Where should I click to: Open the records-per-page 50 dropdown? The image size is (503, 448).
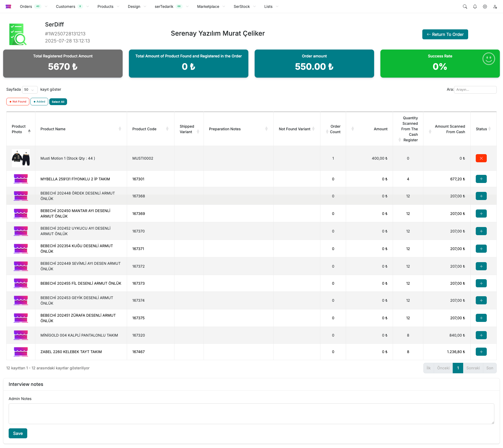point(30,90)
